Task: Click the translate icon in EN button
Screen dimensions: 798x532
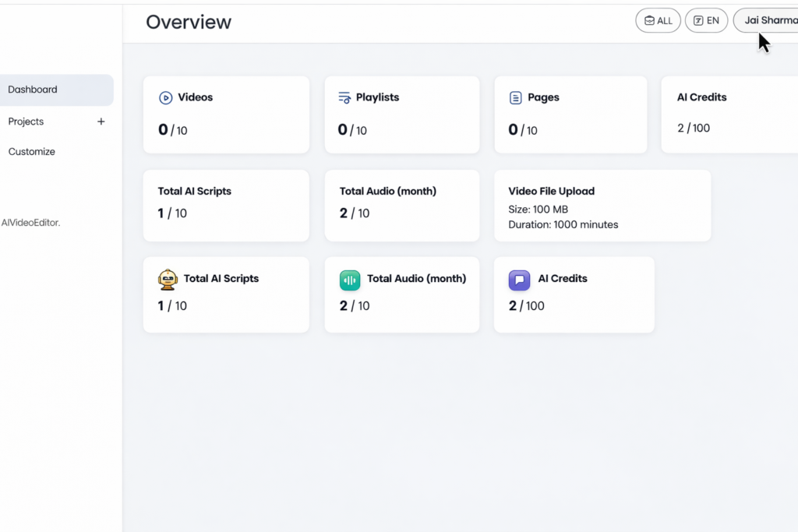Action: (x=698, y=21)
